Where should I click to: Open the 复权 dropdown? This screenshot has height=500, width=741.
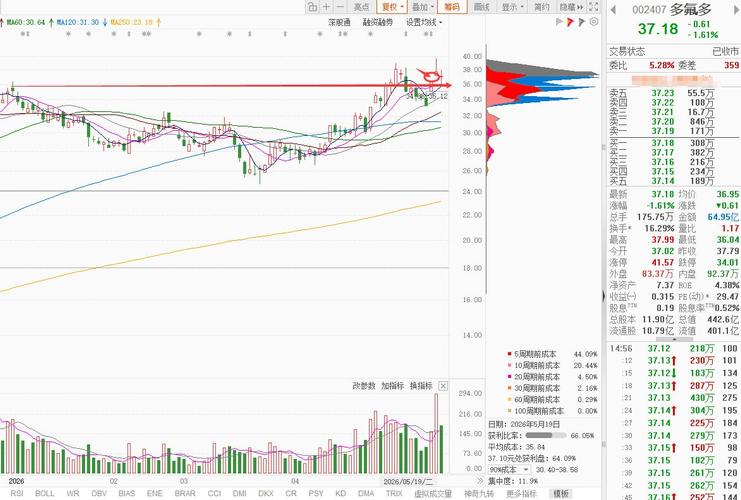[392, 7]
